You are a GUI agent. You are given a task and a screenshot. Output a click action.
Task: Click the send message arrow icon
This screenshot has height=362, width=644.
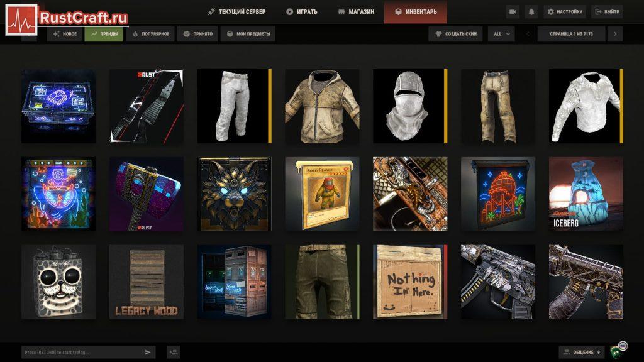point(148,352)
